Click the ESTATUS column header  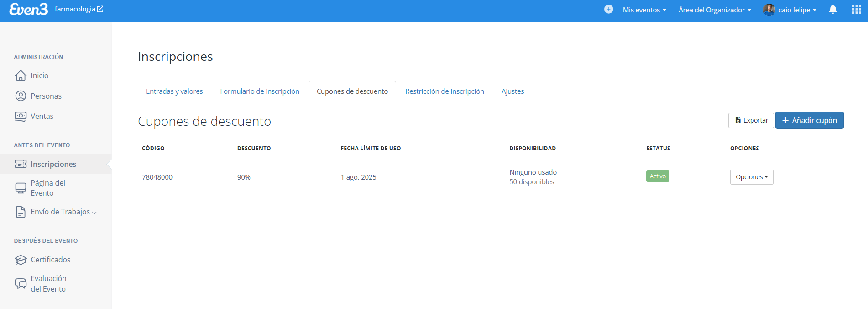click(x=658, y=148)
